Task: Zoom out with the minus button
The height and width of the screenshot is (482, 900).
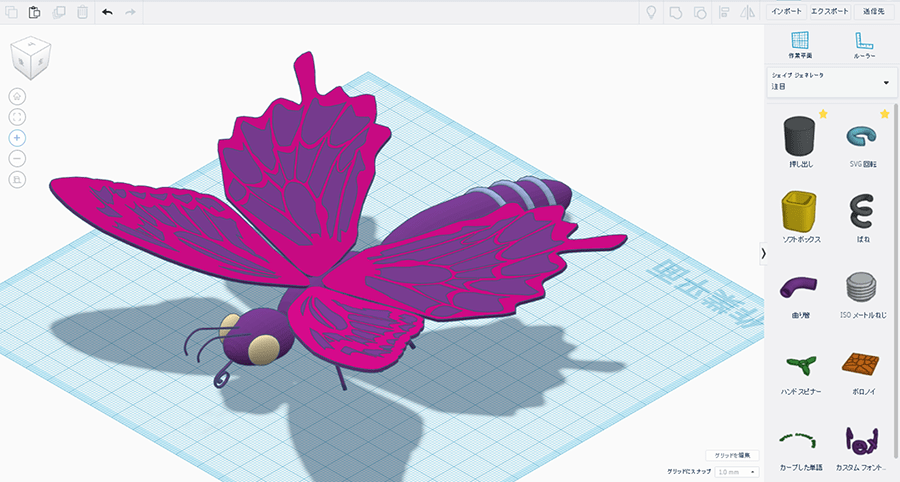Action: tap(17, 158)
